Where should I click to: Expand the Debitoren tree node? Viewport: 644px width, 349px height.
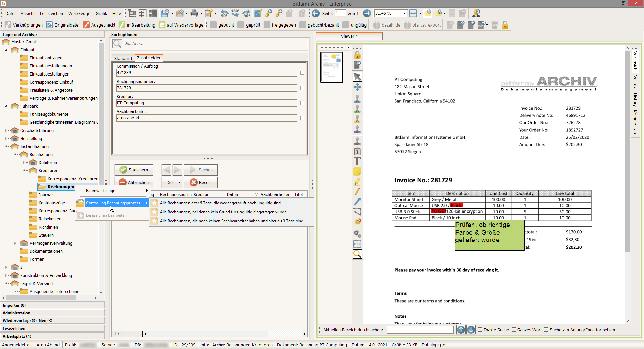point(24,162)
